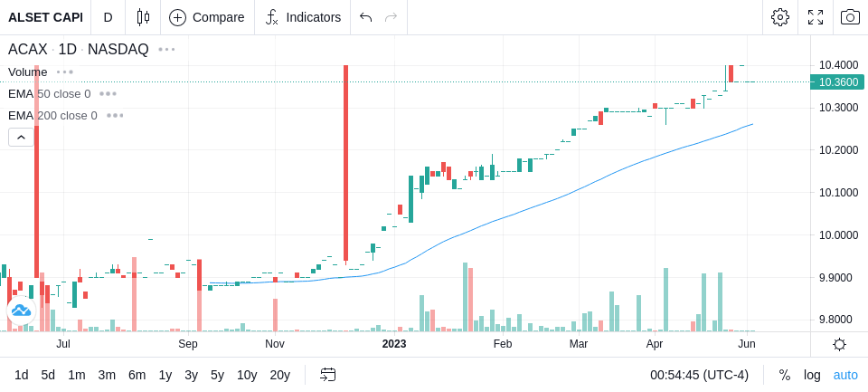This screenshot has height=392, width=868.
Task: Click the Jun label on time axis
Action: pos(747,344)
